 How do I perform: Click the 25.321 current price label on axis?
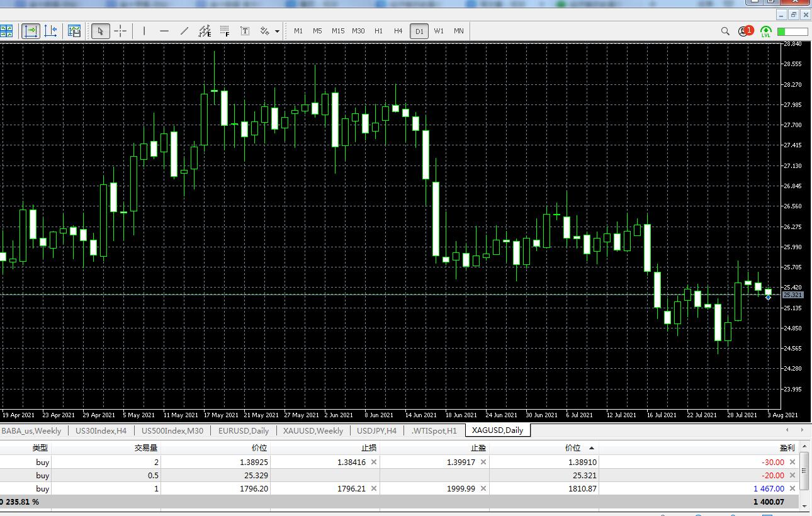[x=793, y=294]
